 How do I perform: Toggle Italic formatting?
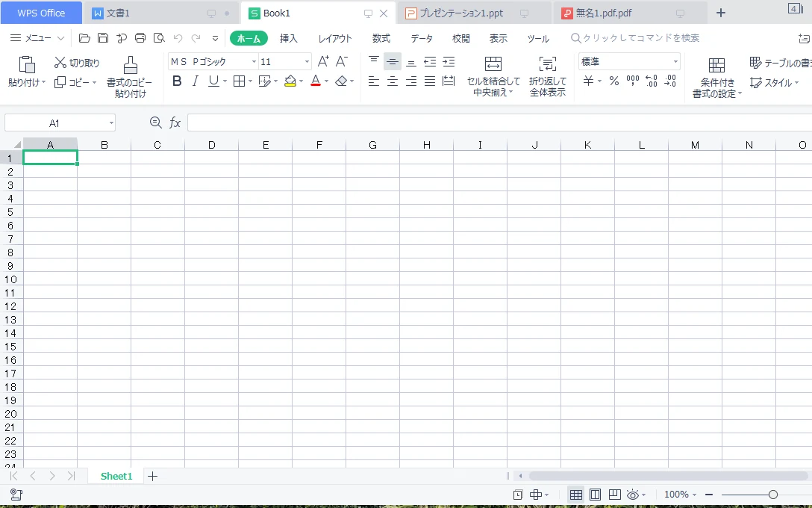click(196, 81)
